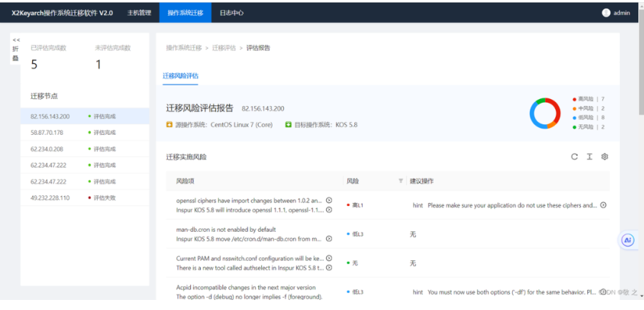Screen dimensions: 644x310
Task: Click the target OS icon beside 目标操作系统
Action: coord(288,125)
